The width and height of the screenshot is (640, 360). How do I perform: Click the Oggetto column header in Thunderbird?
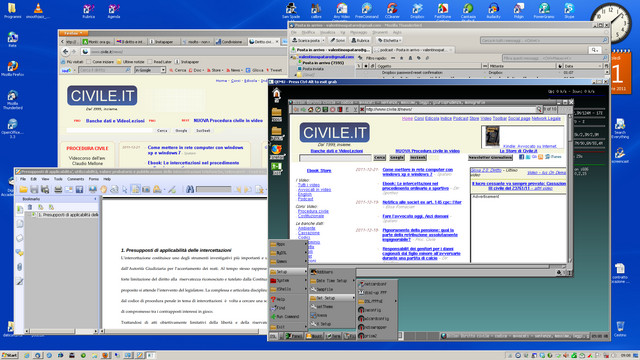pos(429,66)
